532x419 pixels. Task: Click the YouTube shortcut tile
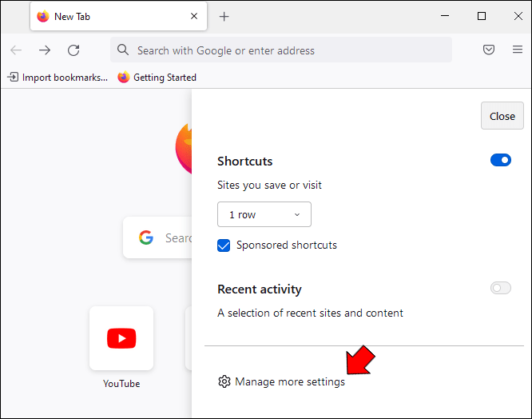pos(121,338)
